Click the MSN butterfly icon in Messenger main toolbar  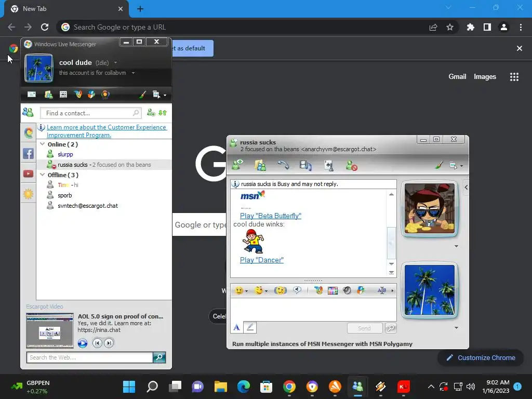(78, 95)
